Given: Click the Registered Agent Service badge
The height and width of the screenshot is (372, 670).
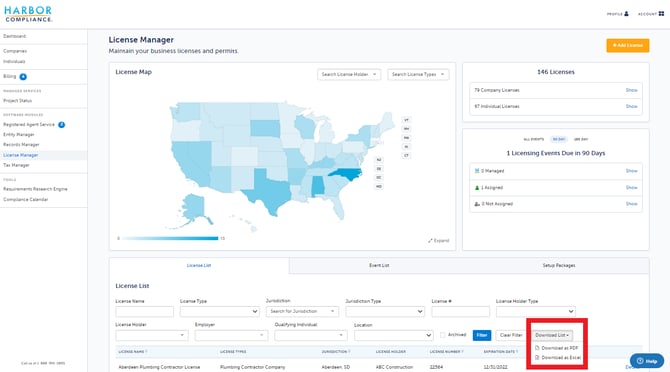Looking at the screenshot, I should click(62, 125).
